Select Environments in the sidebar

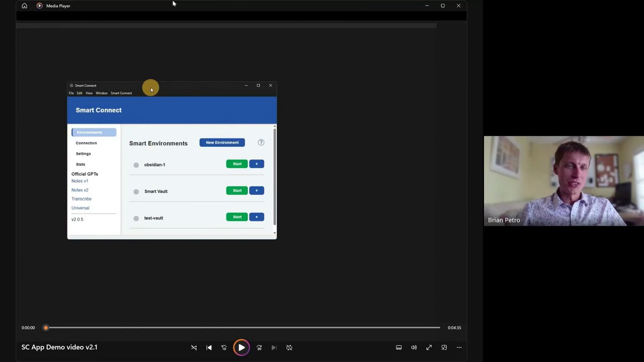tap(94, 132)
